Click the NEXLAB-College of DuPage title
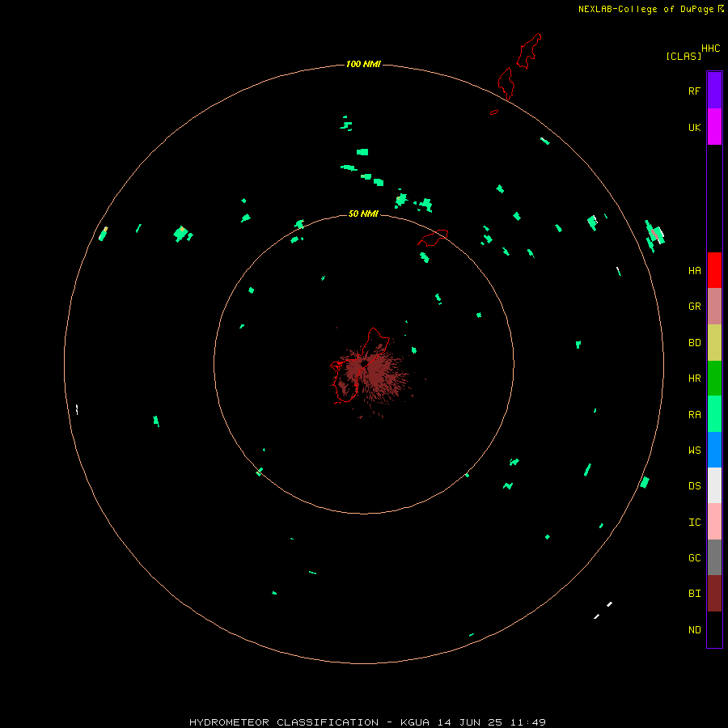The width and height of the screenshot is (728, 728). click(645, 9)
